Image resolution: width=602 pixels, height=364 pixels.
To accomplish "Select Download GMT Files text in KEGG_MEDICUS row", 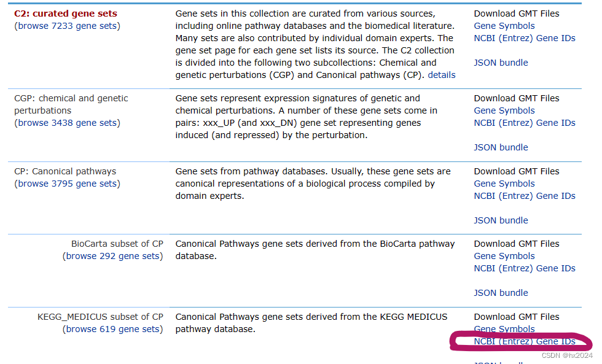I will [517, 317].
